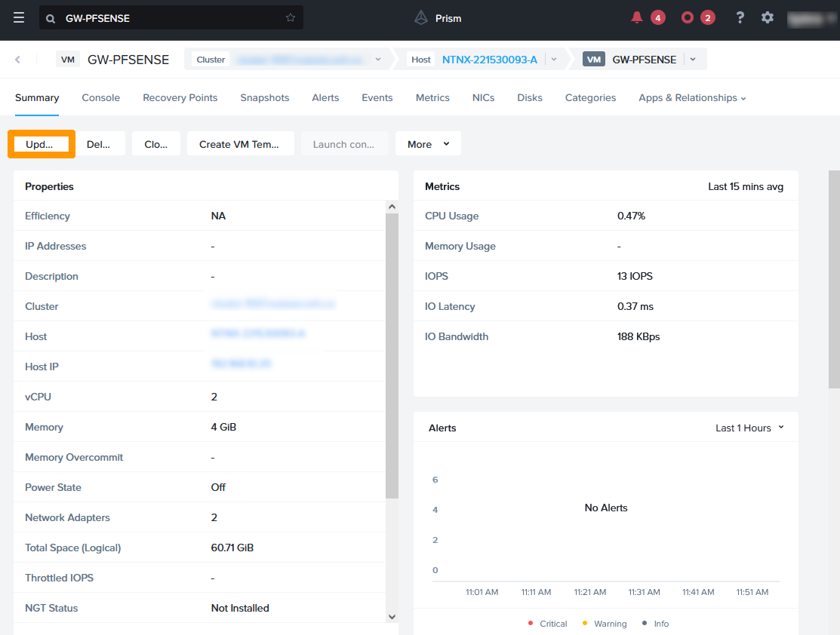The height and width of the screenshot is (635, 840).
Task: Go back using the left chevron
Action: (18, 60)
